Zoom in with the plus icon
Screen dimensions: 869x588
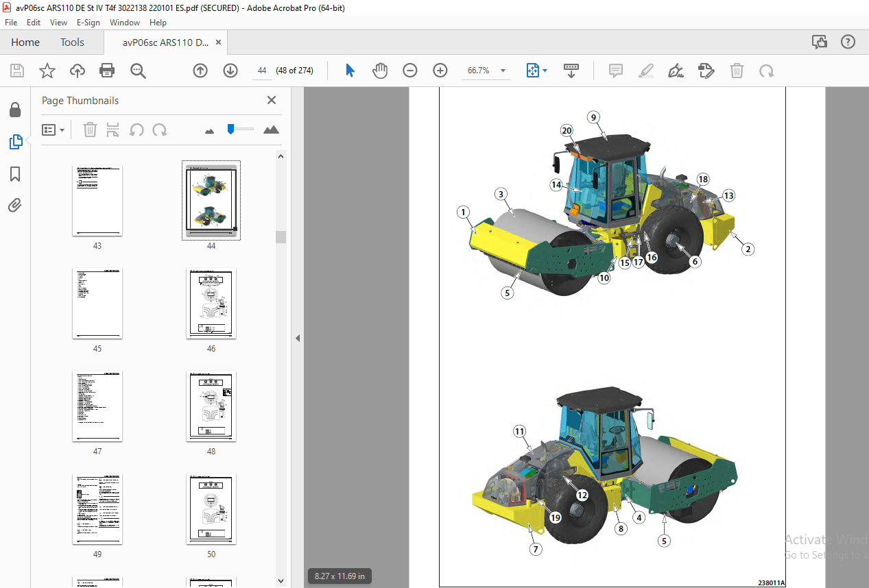pos(440,71)
